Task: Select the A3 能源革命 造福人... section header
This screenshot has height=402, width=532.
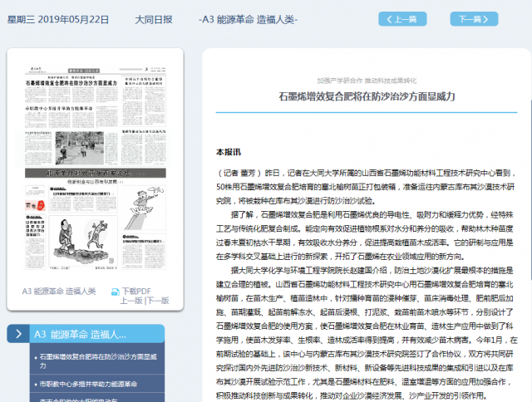Action: [x=97, y=334]
